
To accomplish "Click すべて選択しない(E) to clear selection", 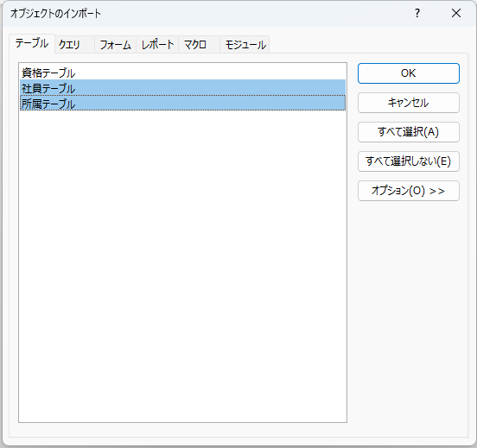I will pyautogui.click(x=408, y=161).
